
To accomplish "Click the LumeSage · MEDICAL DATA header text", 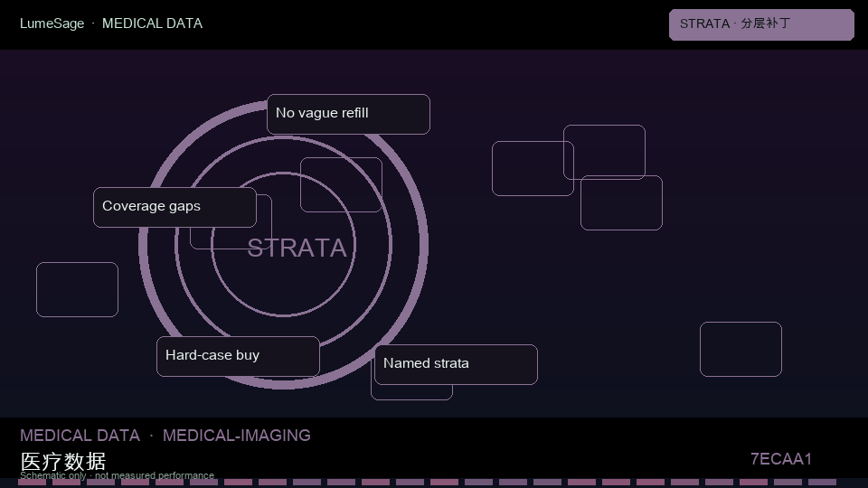I will click(111, 23).
